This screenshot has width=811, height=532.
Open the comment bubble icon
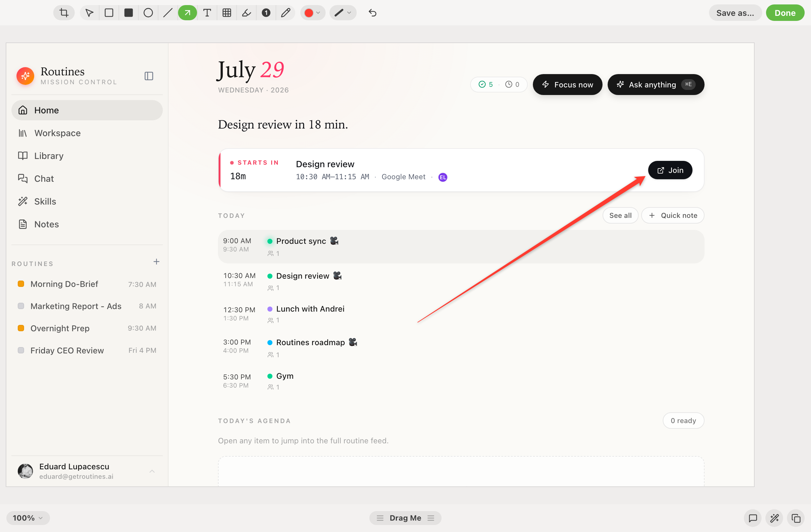tap(753, 518)
